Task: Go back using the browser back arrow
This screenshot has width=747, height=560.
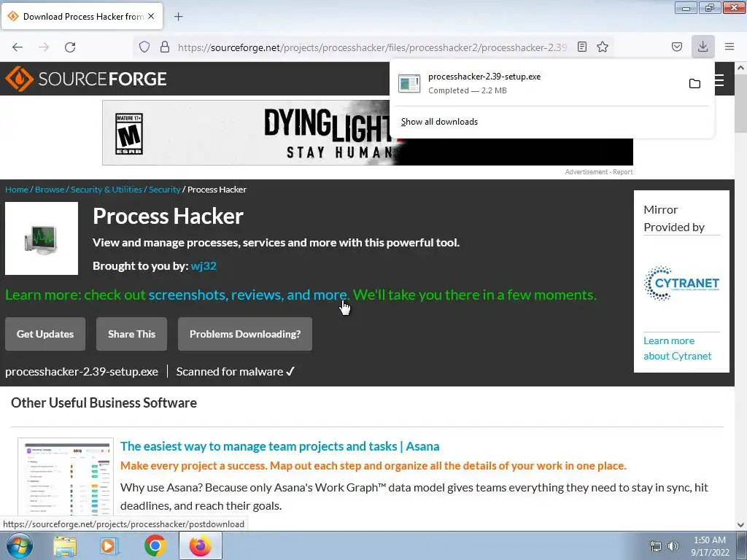Action: (x=18, y=47)
